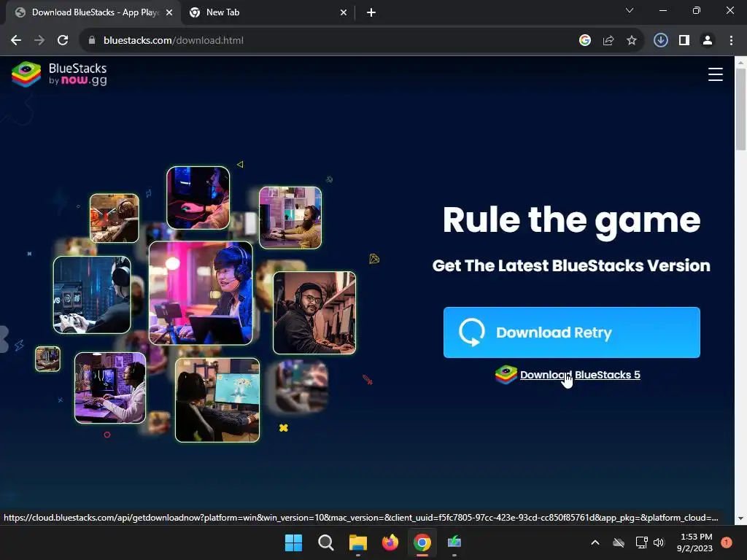This screenshot has width=747, height=560.
Task: Switch to the New Tab tab
Action: (268, 12)
